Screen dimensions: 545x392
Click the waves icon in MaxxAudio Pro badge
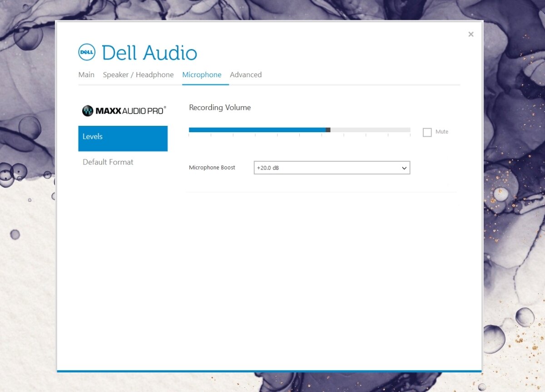point(88,110)
